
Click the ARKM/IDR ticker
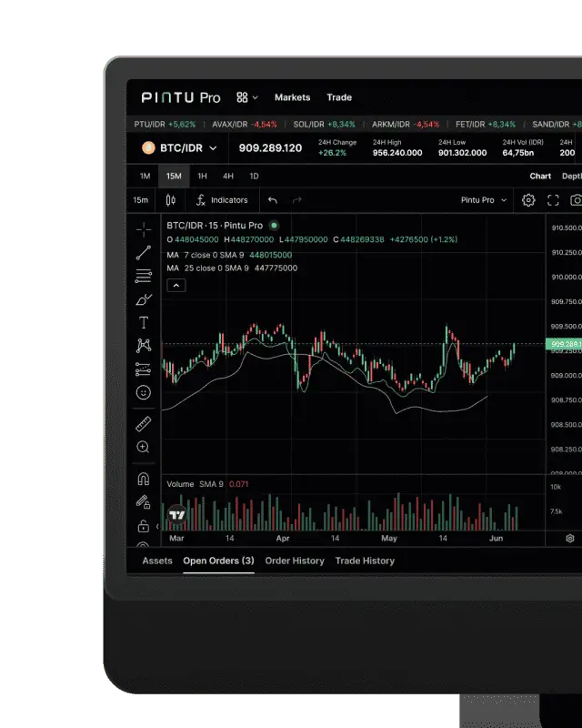(x=406, y=125)
